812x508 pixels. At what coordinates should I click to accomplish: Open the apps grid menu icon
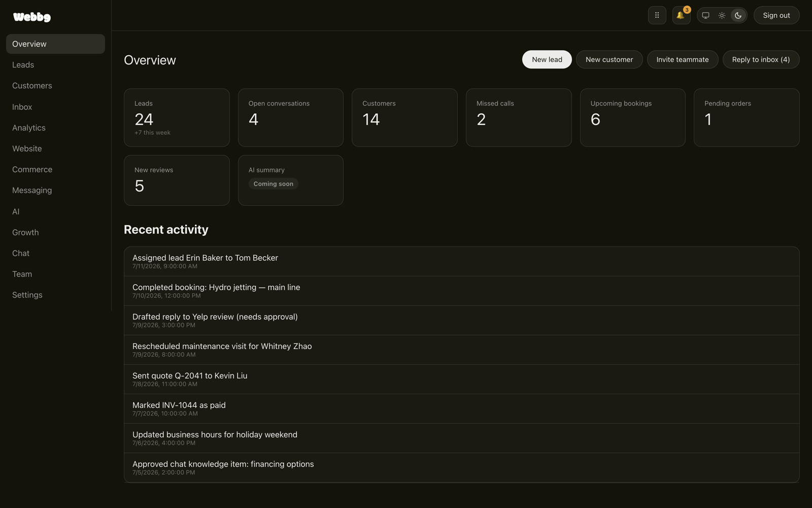tap(657, 15)
